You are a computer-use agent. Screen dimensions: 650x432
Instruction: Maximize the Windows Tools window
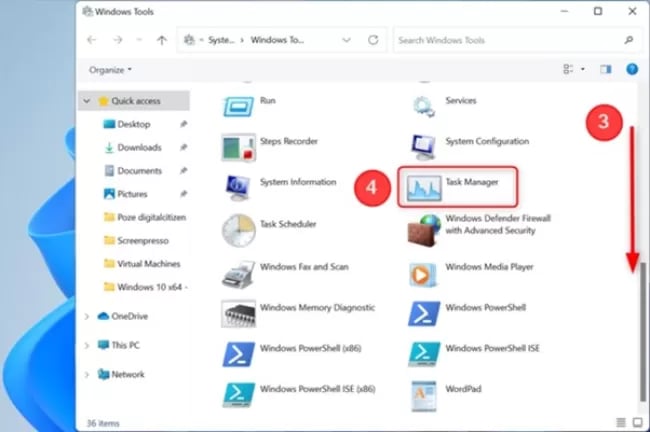tap(598, 11)
